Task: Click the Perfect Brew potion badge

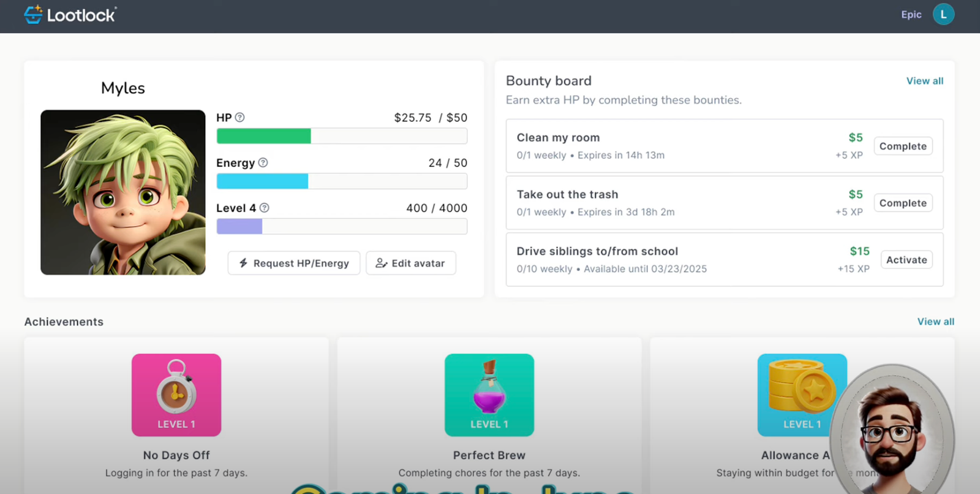Action: click(489, 395)
